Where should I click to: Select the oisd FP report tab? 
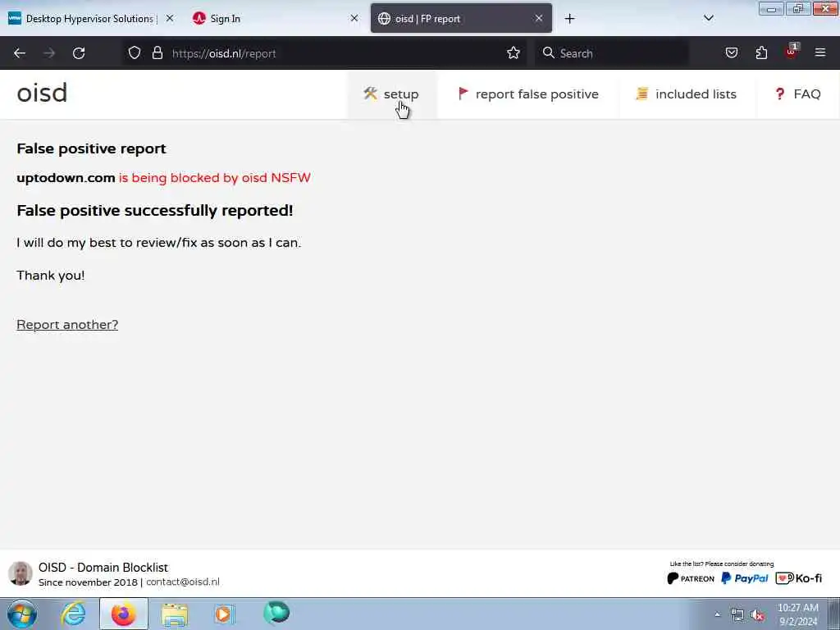[x=461, y=19]
